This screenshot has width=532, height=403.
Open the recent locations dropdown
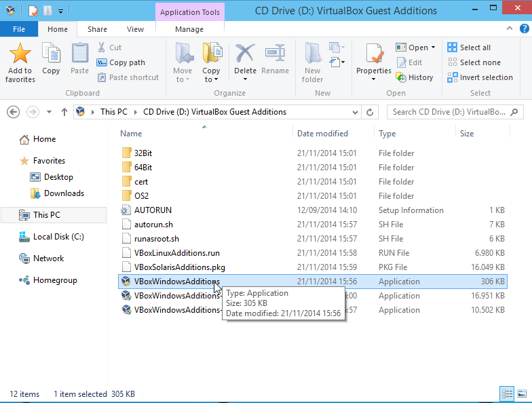[x=49, y=112]
